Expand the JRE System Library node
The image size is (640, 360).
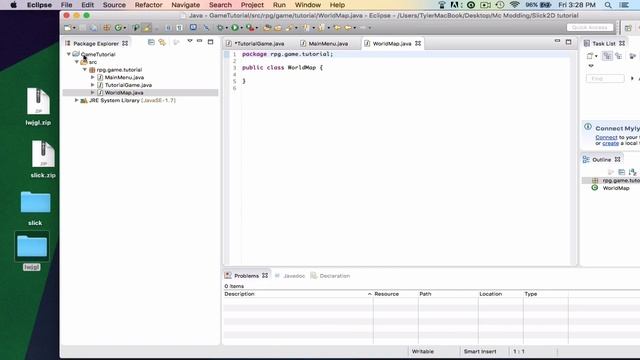tap(76, 100)
